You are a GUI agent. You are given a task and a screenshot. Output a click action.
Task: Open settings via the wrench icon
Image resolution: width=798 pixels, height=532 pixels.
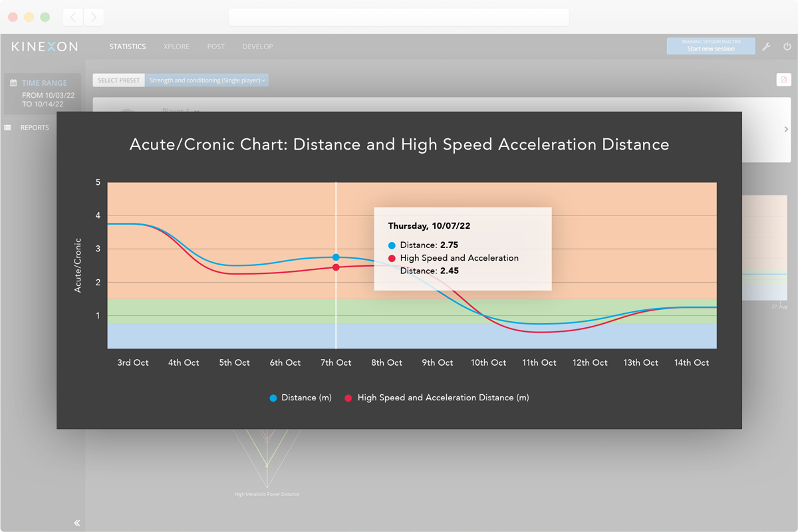coord(766,47)
